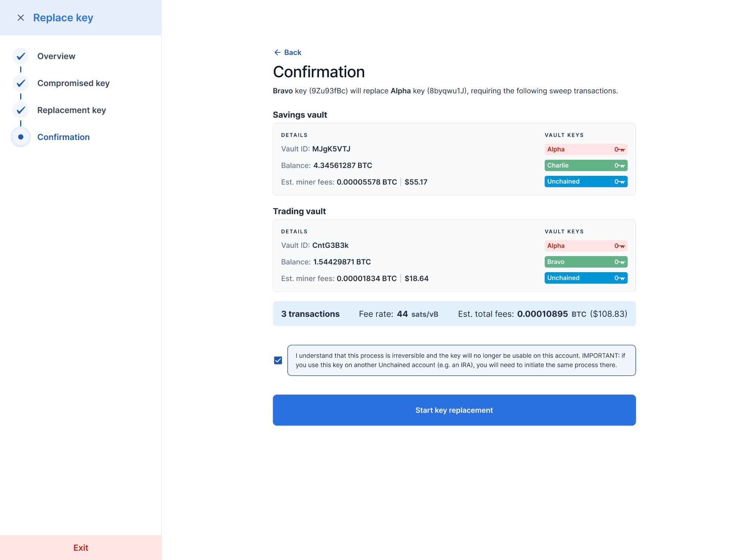747x560 pixels.
Task: Click the Savings vault Alpha key icon
Action: point(619,149)
